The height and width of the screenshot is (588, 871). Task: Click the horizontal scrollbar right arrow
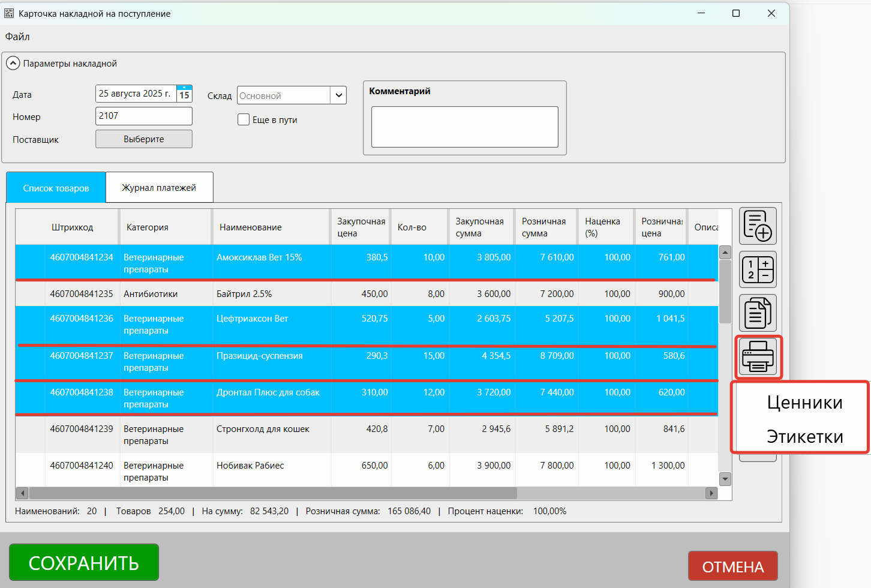pos(711,493)
